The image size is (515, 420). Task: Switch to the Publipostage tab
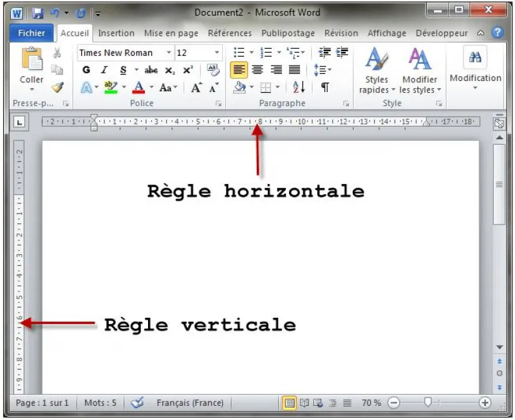(288, 33)
